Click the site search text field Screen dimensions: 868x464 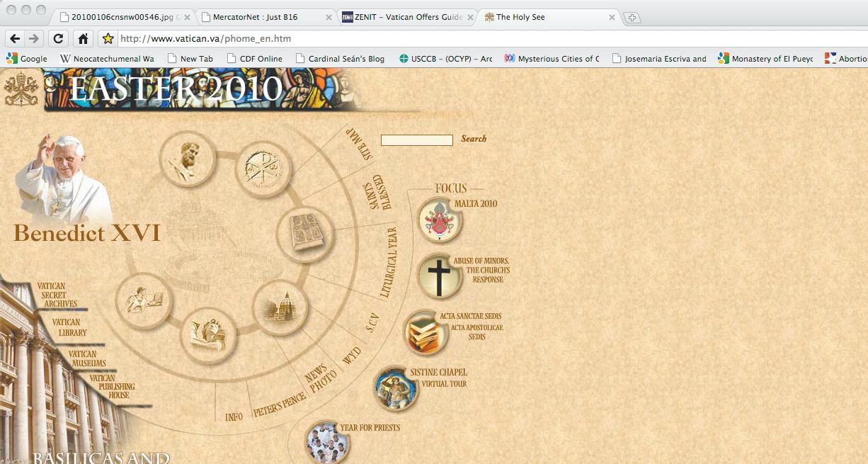coord(417,140)
